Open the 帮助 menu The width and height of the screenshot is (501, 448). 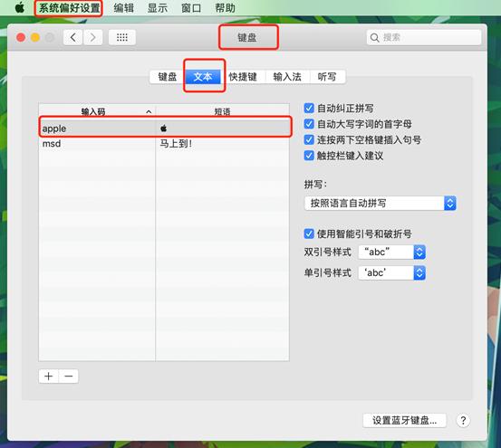(225, 8)
